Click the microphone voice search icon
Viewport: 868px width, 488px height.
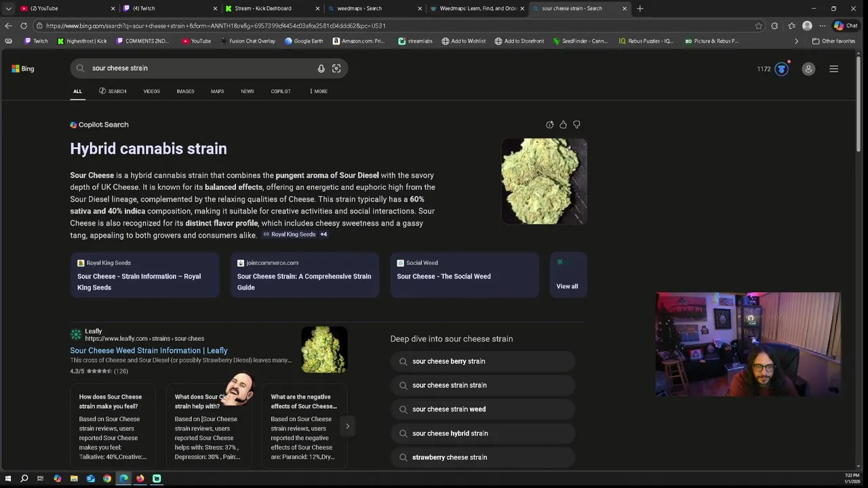[x=321, y=68]
